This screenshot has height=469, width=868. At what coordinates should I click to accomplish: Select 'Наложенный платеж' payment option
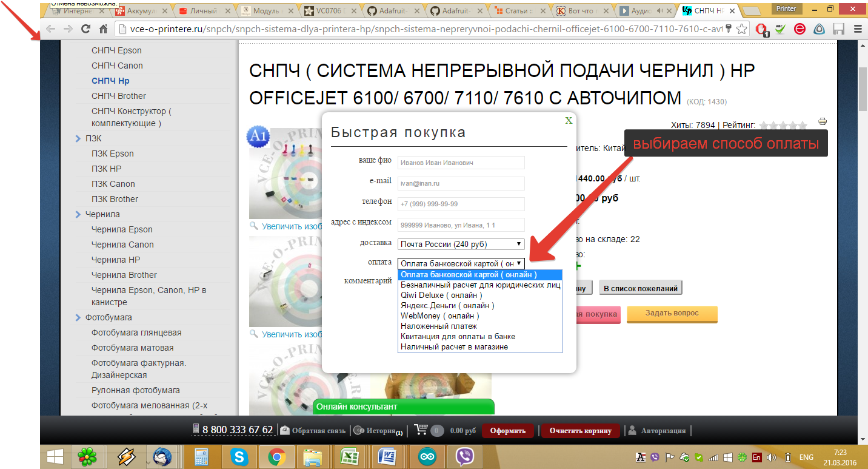click(x=439, y=326)
